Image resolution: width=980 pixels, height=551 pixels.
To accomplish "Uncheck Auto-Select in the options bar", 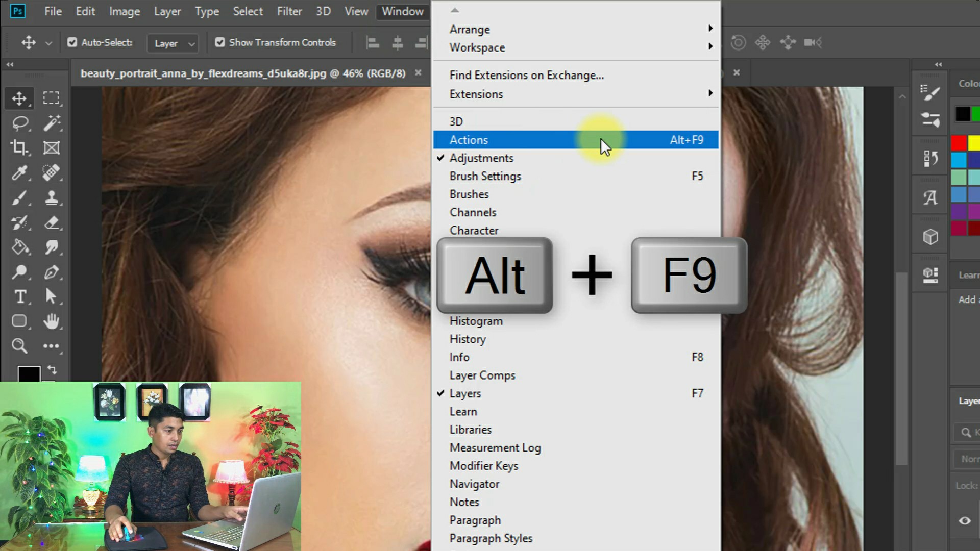I will click(x=73, y=42).
